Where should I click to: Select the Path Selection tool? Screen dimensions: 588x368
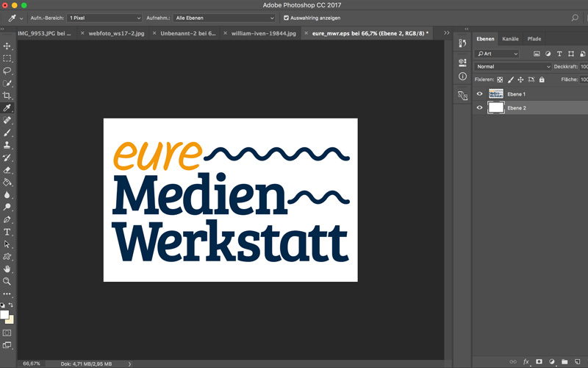click(x=7, y=244)
